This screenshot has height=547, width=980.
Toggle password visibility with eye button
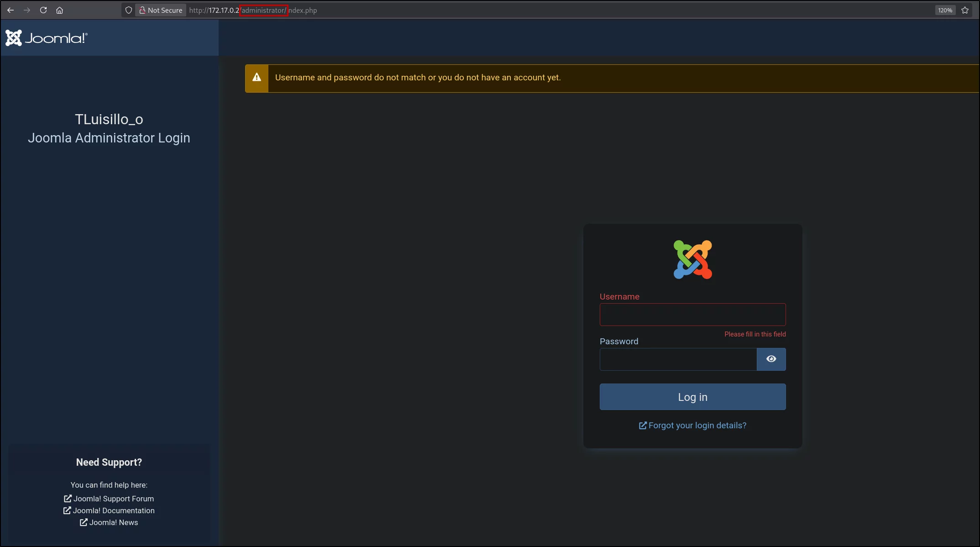[771, 359]
